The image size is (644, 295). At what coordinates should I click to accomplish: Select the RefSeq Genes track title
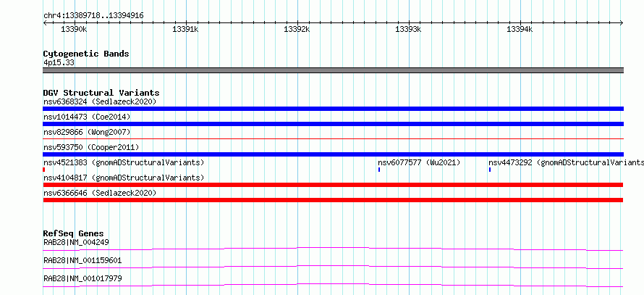click(x=74, y=233)
